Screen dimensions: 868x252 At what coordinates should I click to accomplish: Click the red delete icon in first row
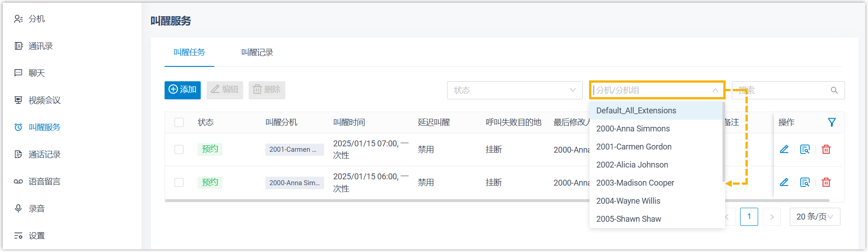tap(826, 149)
